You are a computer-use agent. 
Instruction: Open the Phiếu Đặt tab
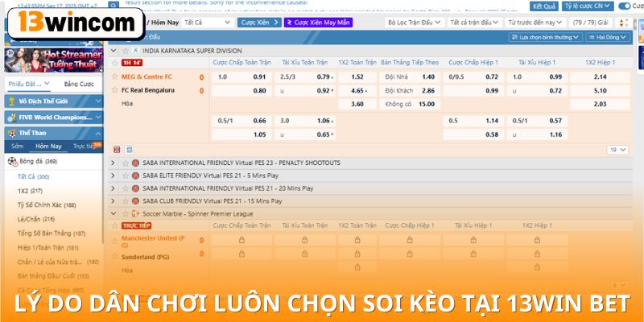click(29, 84)
